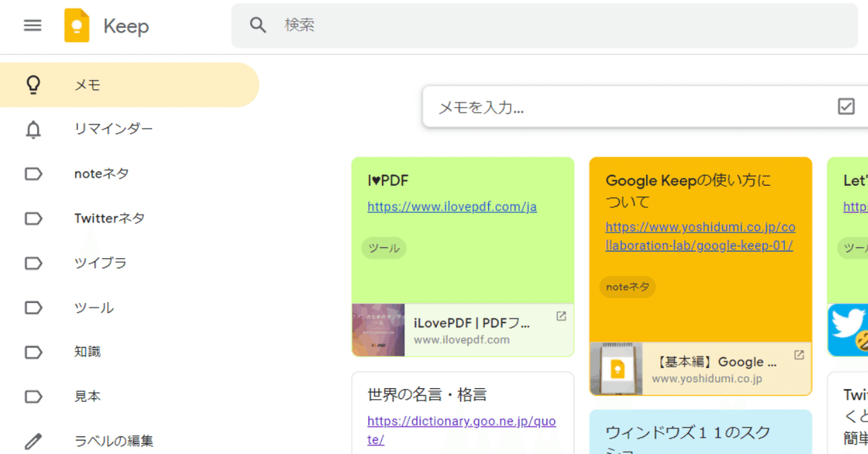Select the ツイブラ label
868x454 pixels.
coord(129,263)
